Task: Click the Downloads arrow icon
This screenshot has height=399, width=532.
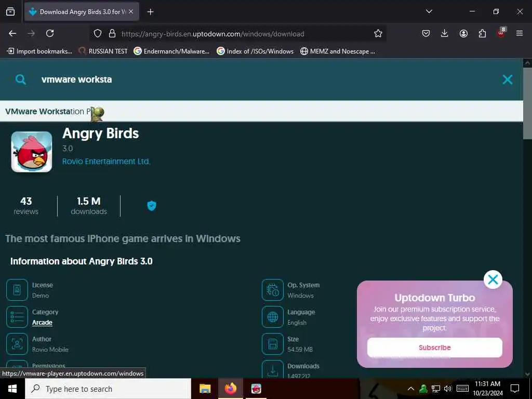Action: [x=272, y=369]
